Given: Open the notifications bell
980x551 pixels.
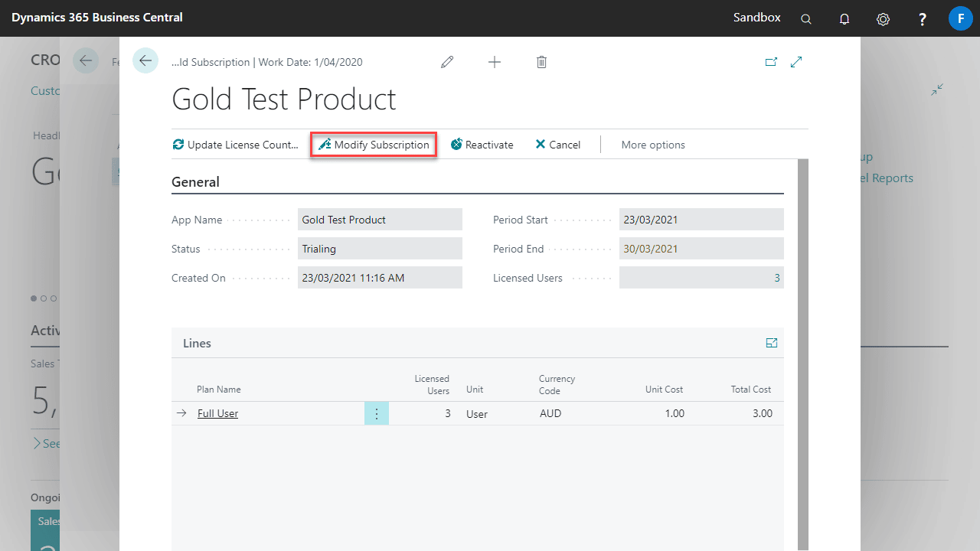Looking at the screenshot, I should (844, 18).
